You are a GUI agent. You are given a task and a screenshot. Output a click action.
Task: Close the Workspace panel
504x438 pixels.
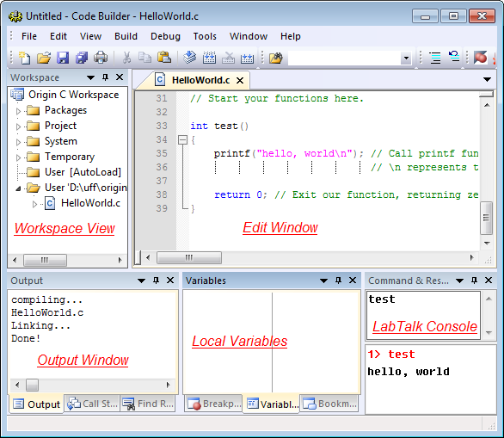click(x=120, y=77)
